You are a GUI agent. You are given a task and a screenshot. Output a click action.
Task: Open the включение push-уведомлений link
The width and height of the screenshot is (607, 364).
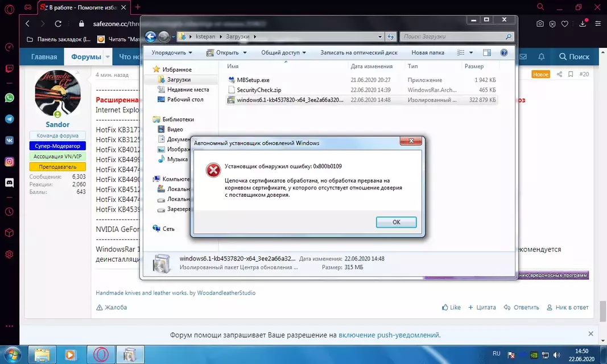(x=389, y=335)
